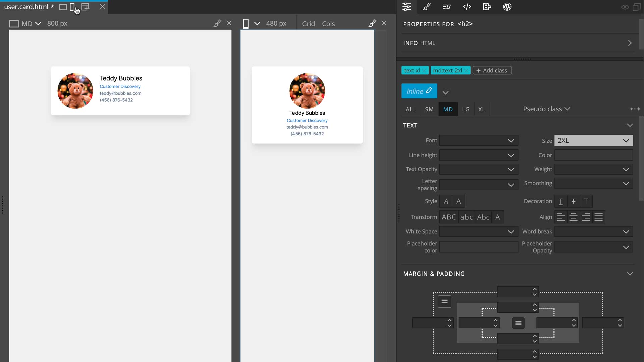Apply italic text style
Viewport: 644px width, 362px height.
coord(446,201)
